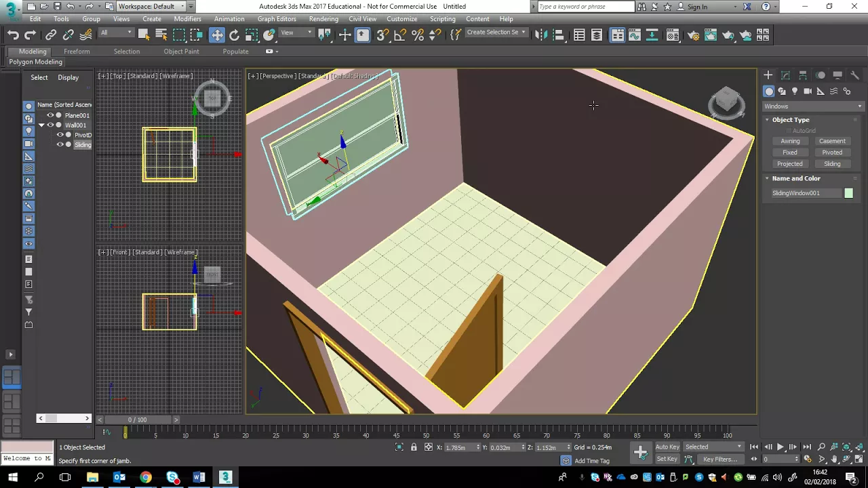Select the Move tool in main toolbar
Image resolution: width=868 pixels, height=488 pixels.
pyautogui.click(x=216, y=35)
